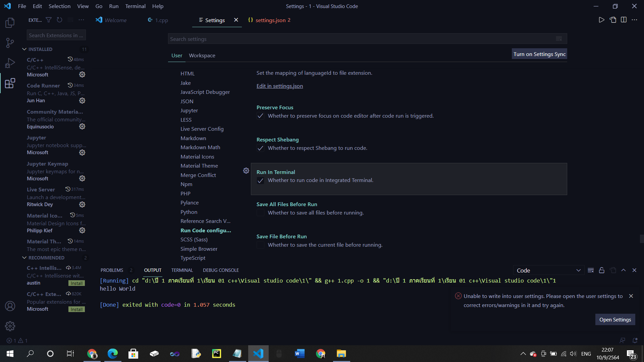Uncheck Run In Terminal checkbox
The height and width of the screenshot is (362, 644).
point(260,181)
